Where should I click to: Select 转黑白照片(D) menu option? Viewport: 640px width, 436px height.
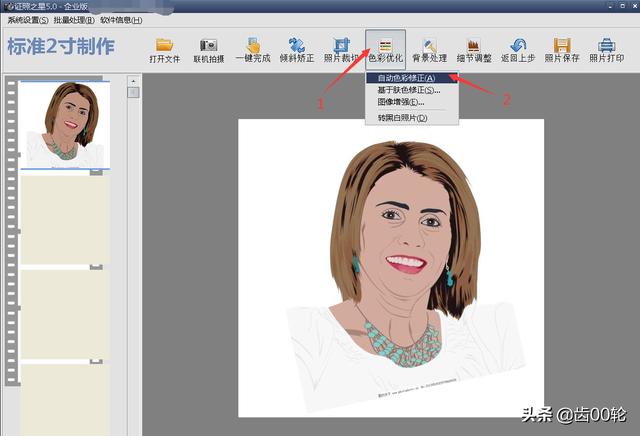(402, 118)
